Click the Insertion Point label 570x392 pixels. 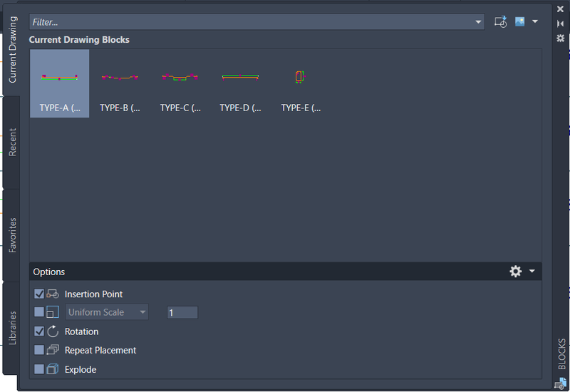coord(93,294)
